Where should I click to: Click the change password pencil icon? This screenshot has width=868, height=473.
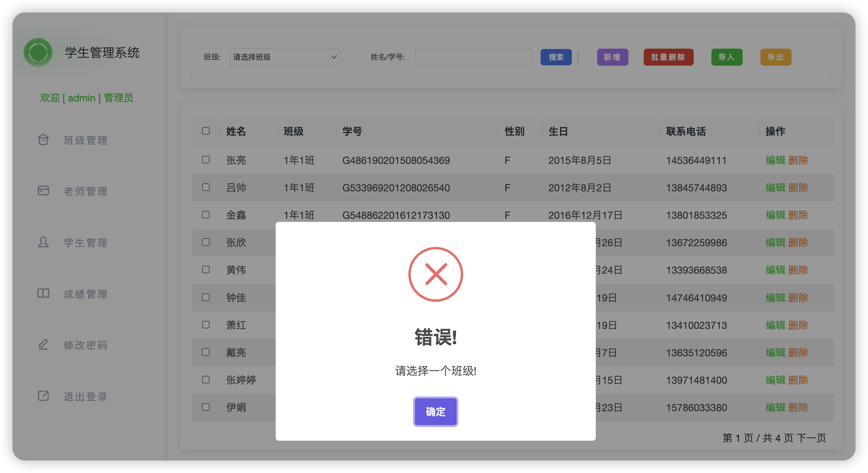pos(43,345)
